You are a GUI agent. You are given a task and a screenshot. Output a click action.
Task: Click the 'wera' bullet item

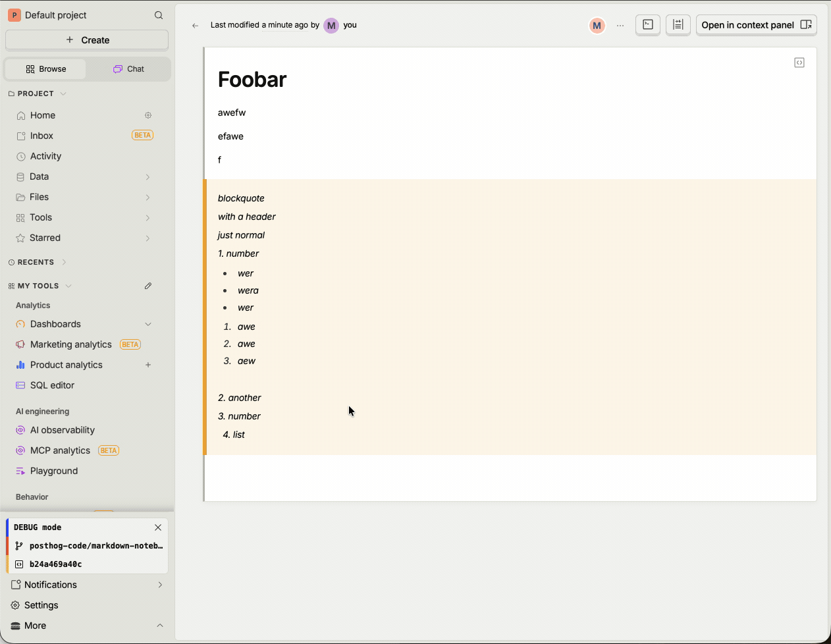tap(248, 290)
